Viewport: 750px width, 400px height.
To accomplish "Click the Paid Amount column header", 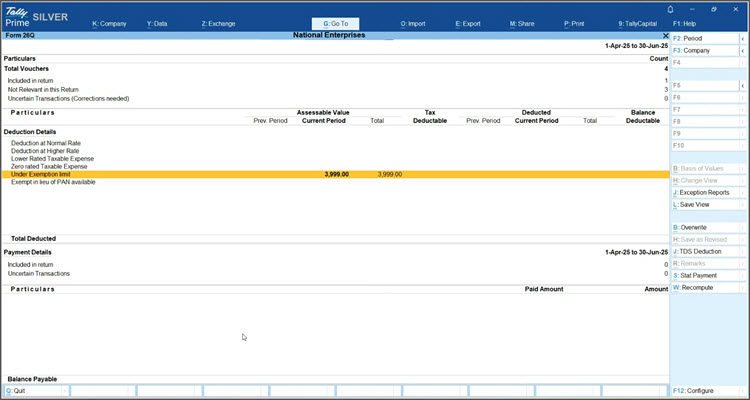I will [544, 289].
